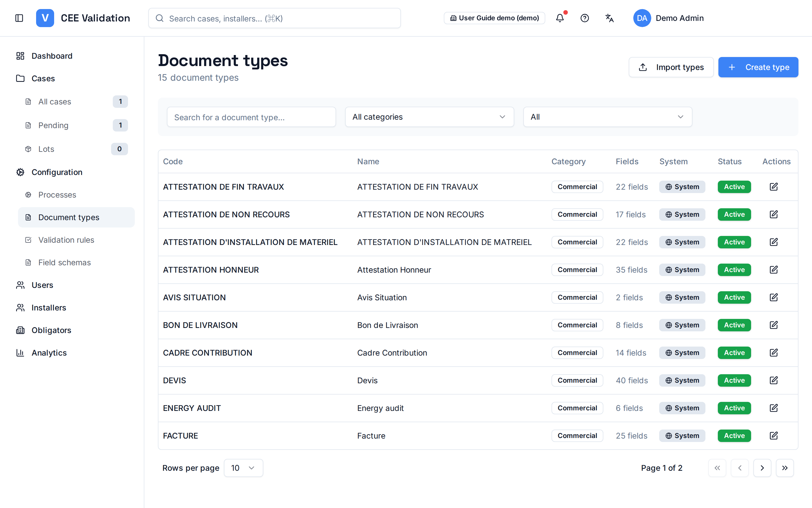The image size is (812, 508).
Task: Click the document type search field
Action: (251, 117)
